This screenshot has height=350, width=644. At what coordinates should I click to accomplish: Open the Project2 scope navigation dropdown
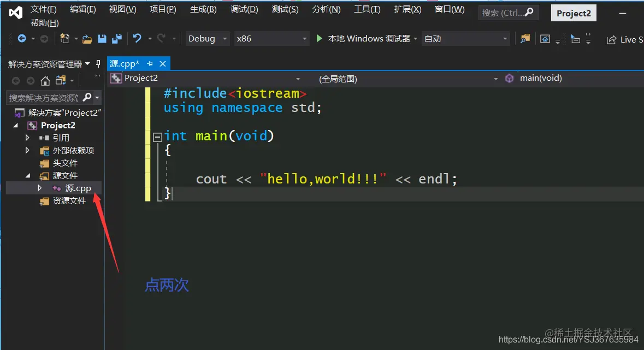pos(298,79)
